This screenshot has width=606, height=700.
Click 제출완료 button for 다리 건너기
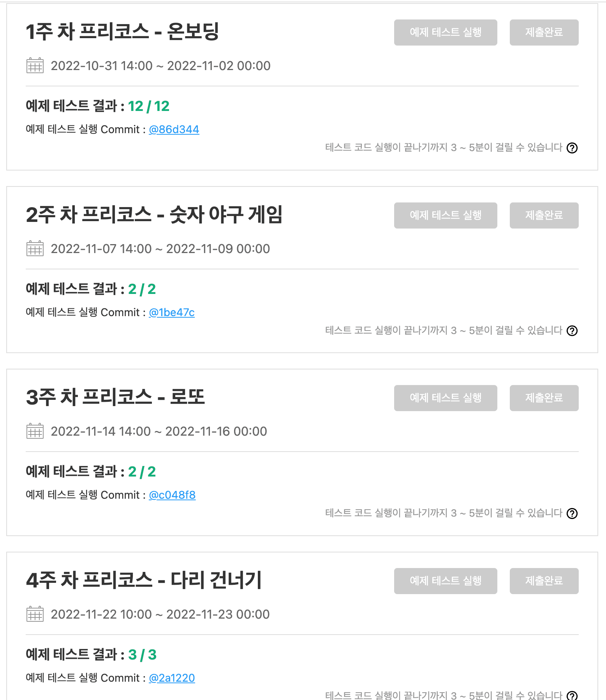544,581
